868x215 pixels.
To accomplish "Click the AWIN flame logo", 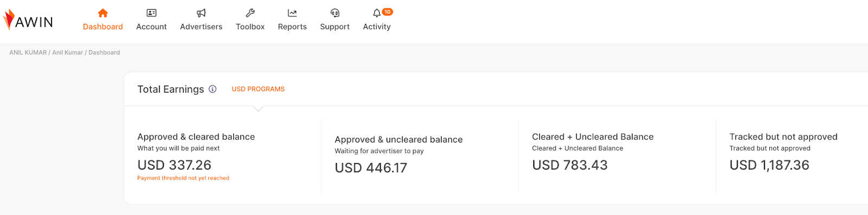I will pos(9,19).
